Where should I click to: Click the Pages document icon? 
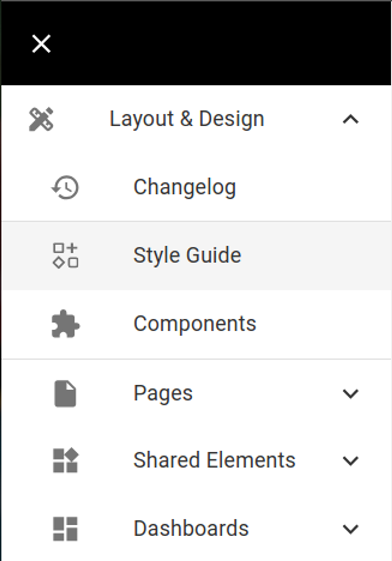(65, 393)
